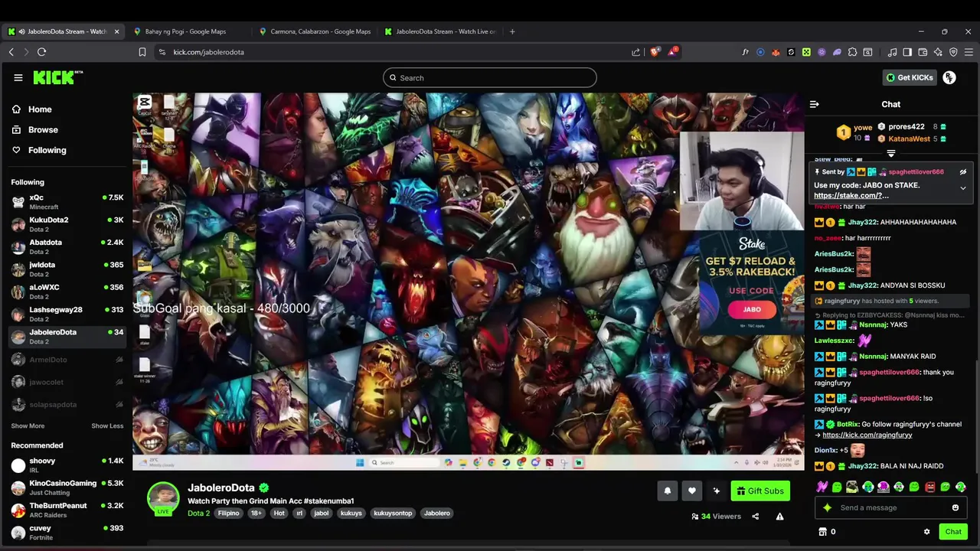The height and width of the screenshot is (551, 980).
Task: Expand the pinned message with the chevron
Action: pyautogui.click(x=963, y=188)
